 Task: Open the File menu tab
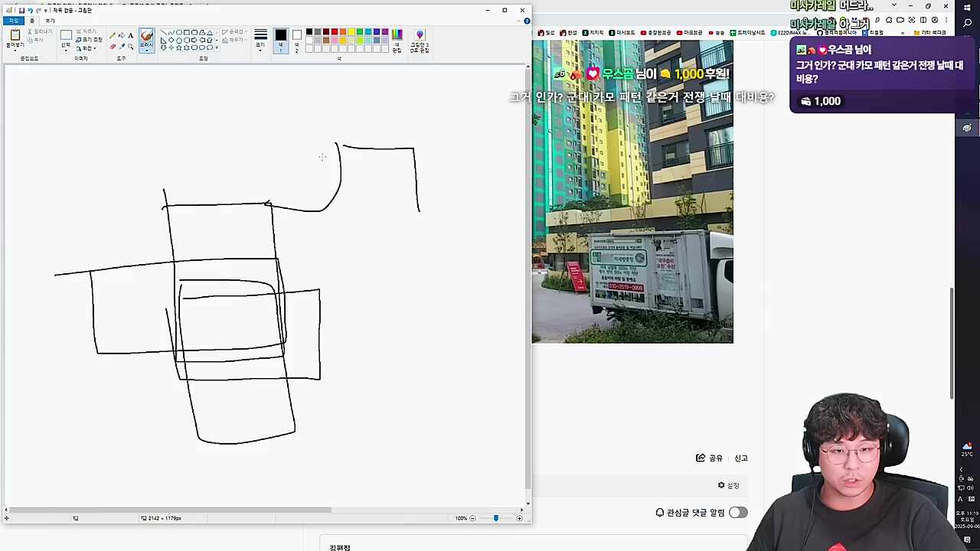coord(13,21)
